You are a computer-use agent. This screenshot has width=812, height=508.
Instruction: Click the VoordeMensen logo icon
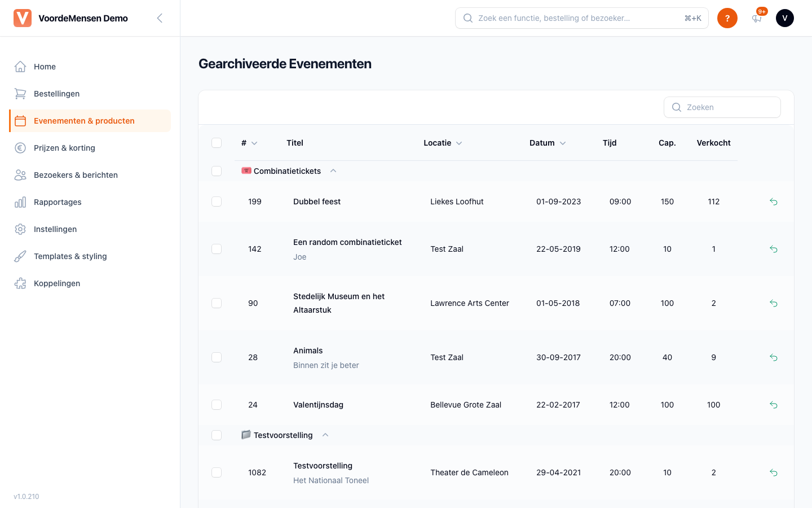coord(23,18)
